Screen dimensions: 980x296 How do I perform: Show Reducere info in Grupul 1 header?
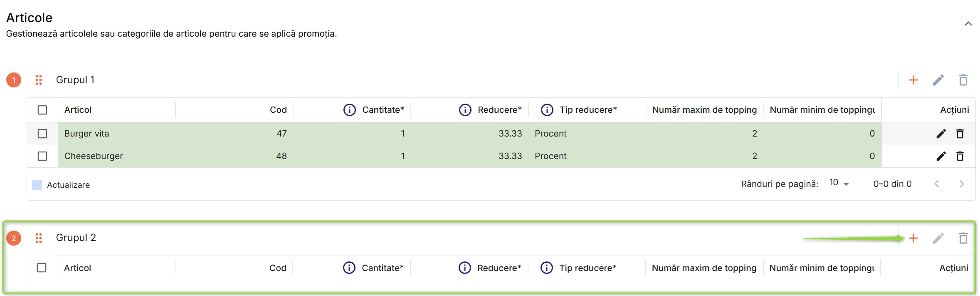point(465,110)
